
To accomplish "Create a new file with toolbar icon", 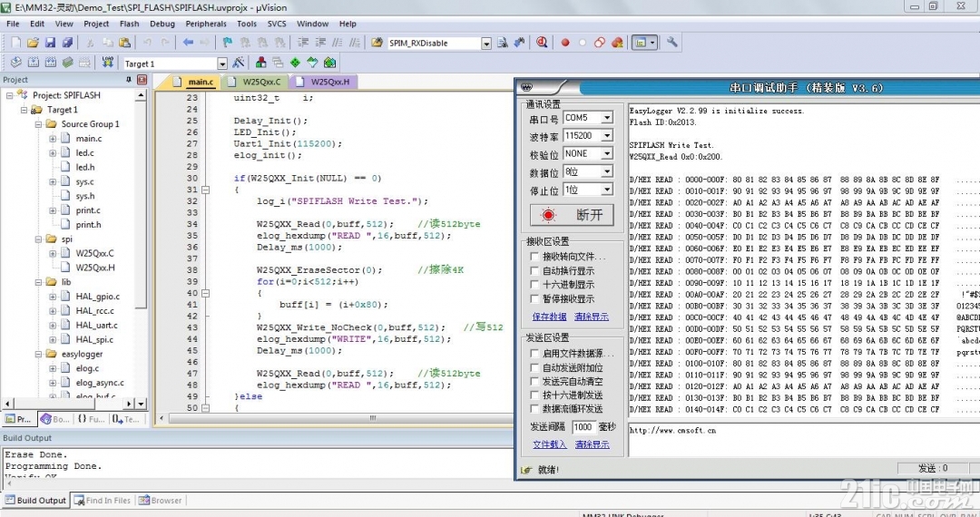I will (15, 43).
